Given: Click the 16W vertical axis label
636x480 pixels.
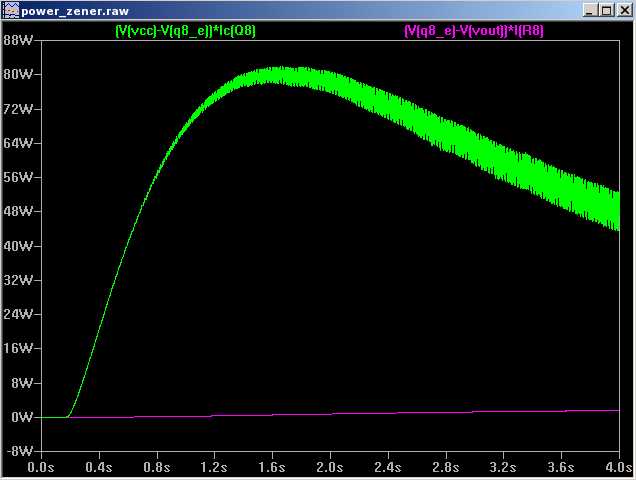Looking at the screenshot, I should [18, 348].
